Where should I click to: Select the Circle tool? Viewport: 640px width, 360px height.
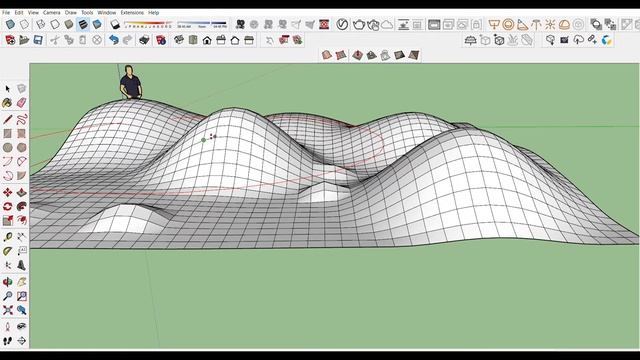click(x=7, y=147)
